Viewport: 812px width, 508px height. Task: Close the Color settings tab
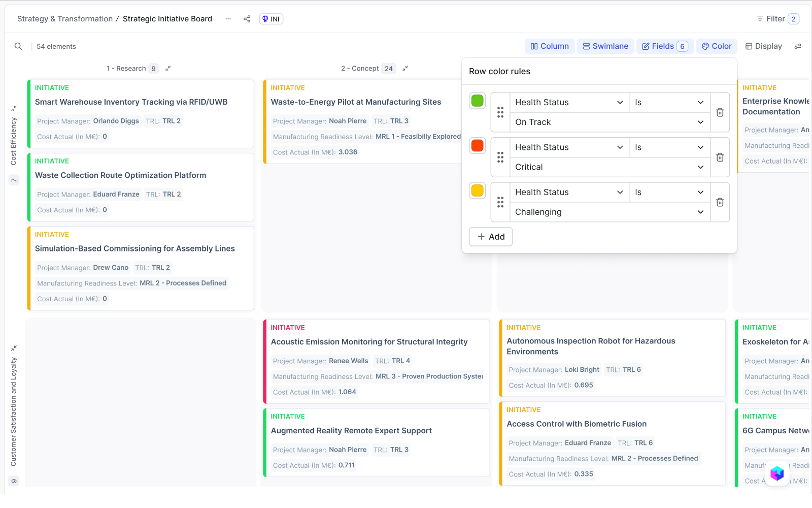click(x=717, y=46)
